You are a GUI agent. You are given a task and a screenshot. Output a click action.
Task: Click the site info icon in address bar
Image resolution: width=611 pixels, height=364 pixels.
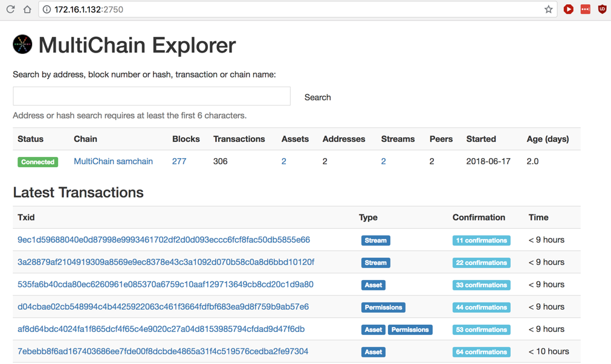pyautogui.click(x=47, y=10)
